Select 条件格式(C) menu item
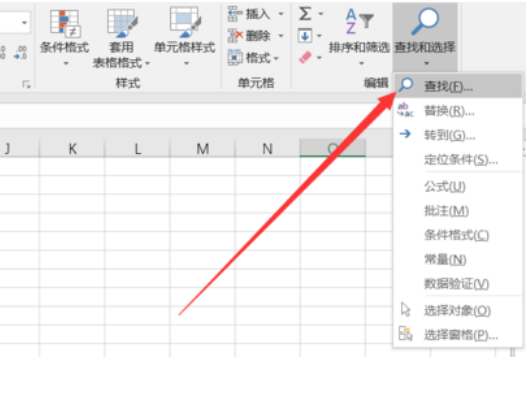 [458, 235]
